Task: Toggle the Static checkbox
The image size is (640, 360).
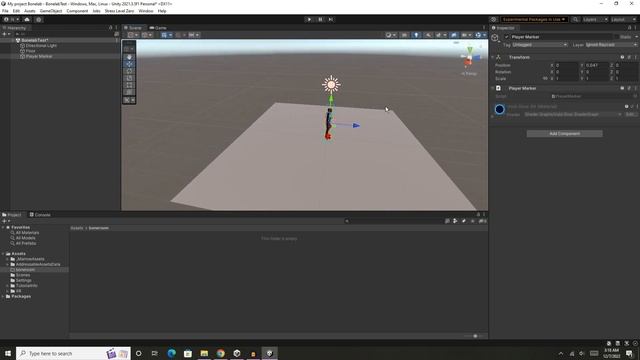Action: coord(616,37)
